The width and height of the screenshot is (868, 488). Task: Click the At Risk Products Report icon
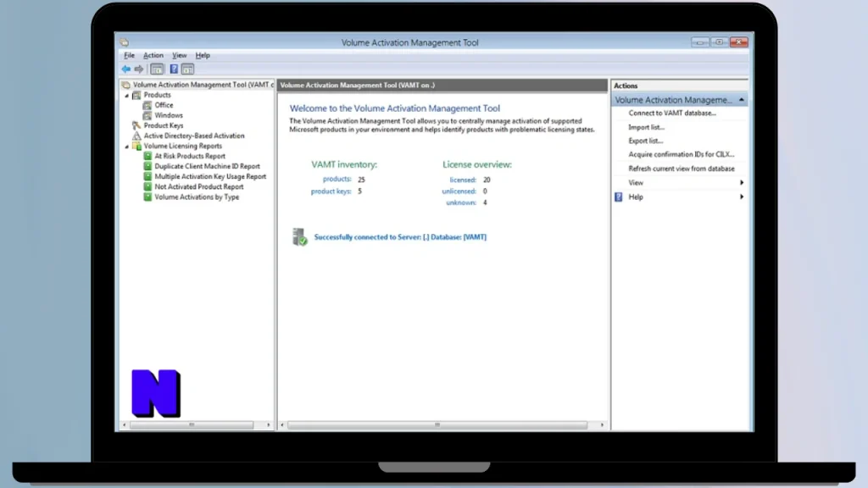[147, 156]
